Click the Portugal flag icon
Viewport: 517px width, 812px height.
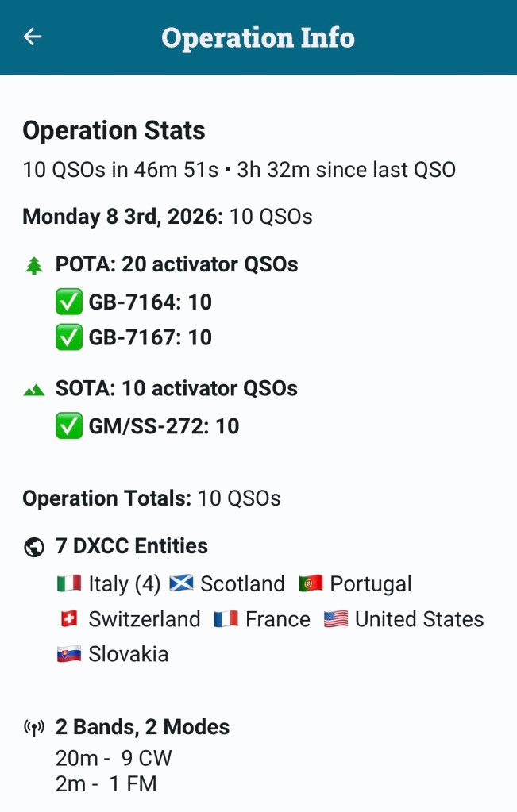[311, 583]
